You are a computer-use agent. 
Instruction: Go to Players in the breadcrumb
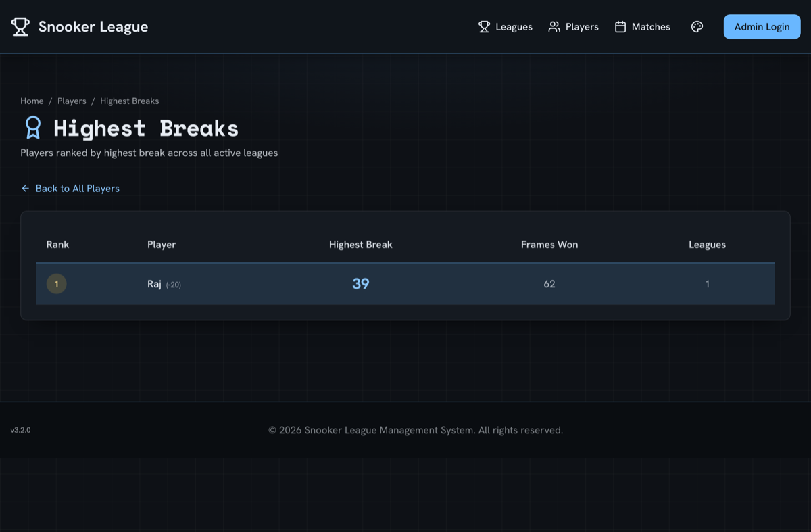coord(72,101)
